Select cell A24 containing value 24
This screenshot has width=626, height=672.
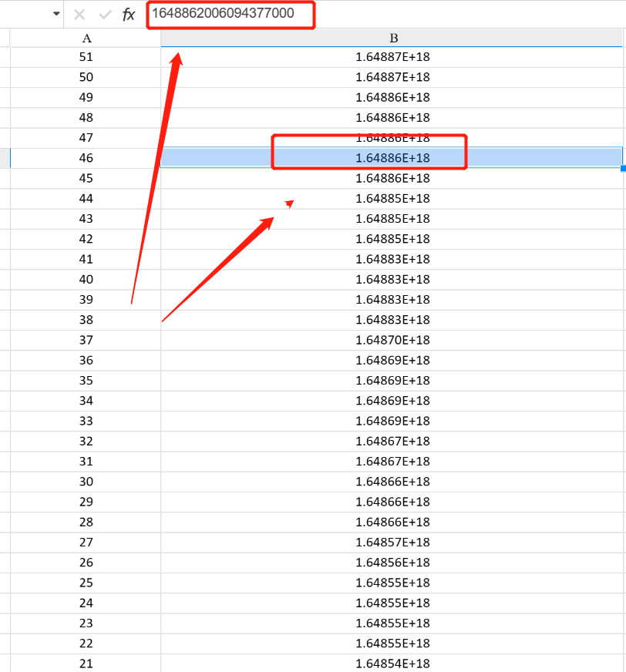coord(87,603)
